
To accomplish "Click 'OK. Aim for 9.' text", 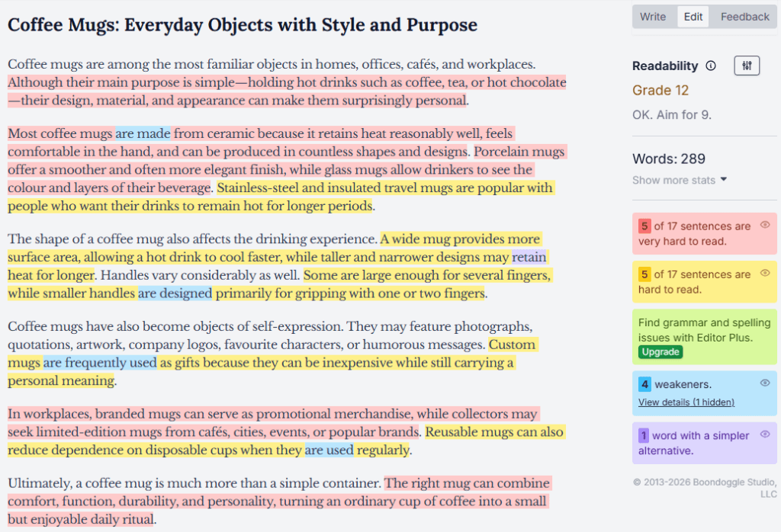I will 671,115.
